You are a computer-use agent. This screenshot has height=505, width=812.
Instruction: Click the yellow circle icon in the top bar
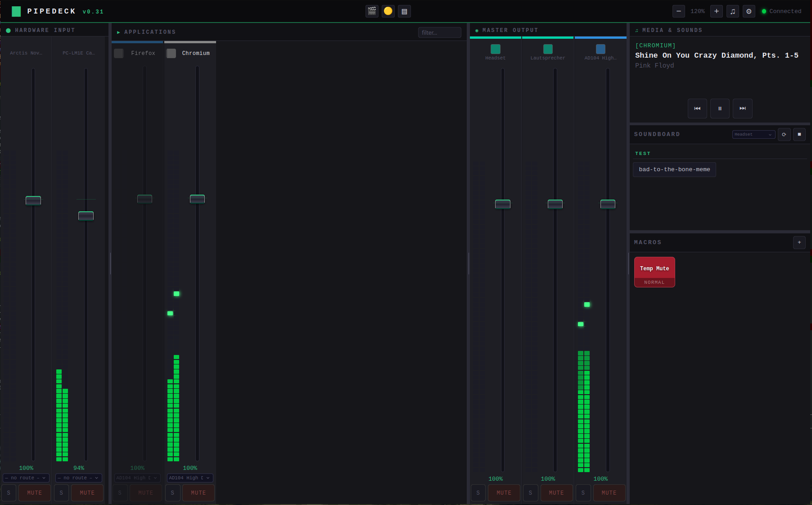(388, 11)
